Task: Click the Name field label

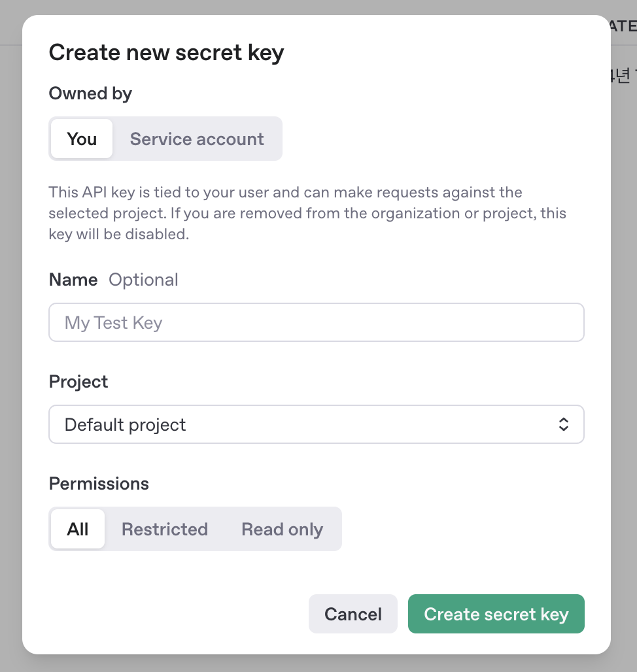Action: coord(73,280)
